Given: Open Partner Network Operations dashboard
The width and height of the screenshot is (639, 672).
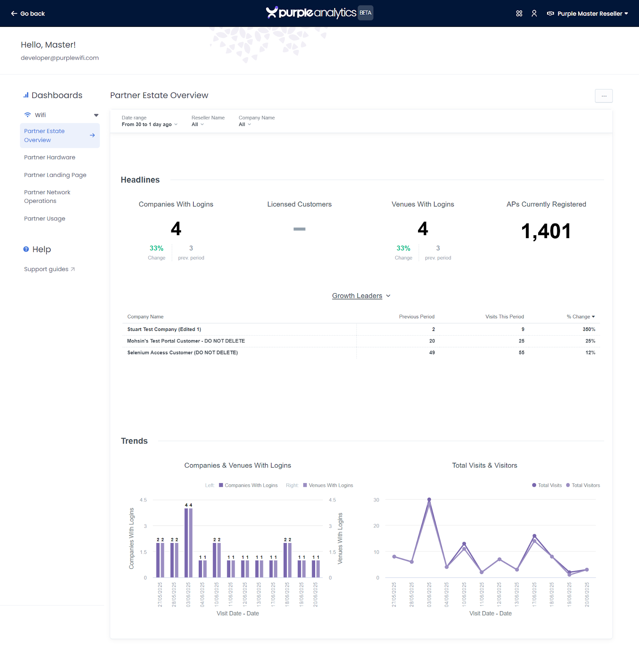Looking at the screenshot, I should (47, 197).
